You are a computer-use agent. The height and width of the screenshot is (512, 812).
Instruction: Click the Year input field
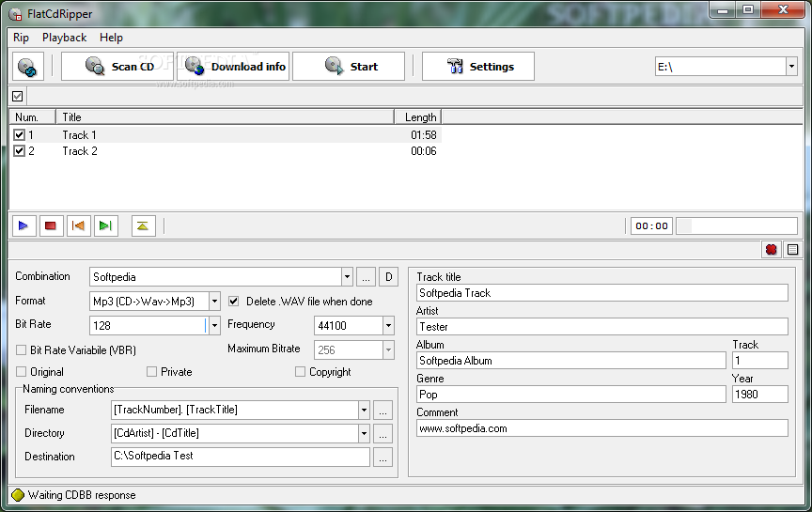(x=759, y=395)
